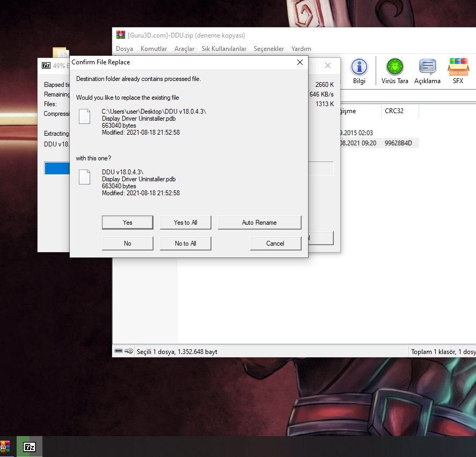The height and width of the screenshot is (457, 476).
Task: Open Seçenekler menu in WinRAR
Action: 269,49
